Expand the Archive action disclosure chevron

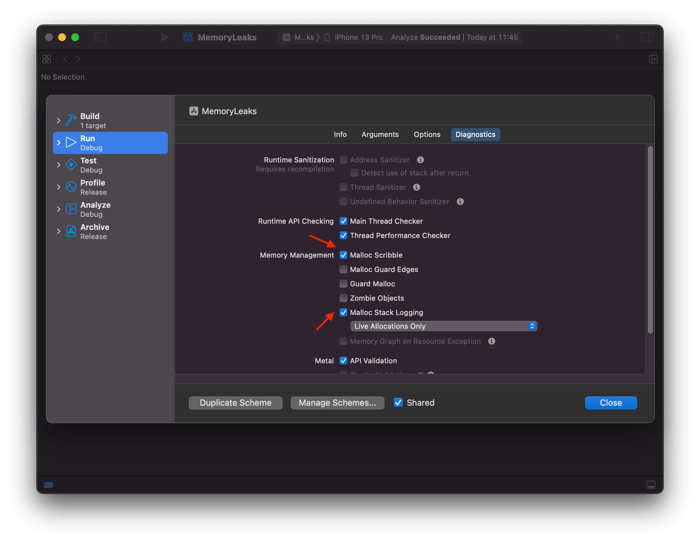(x=58, y=231)
